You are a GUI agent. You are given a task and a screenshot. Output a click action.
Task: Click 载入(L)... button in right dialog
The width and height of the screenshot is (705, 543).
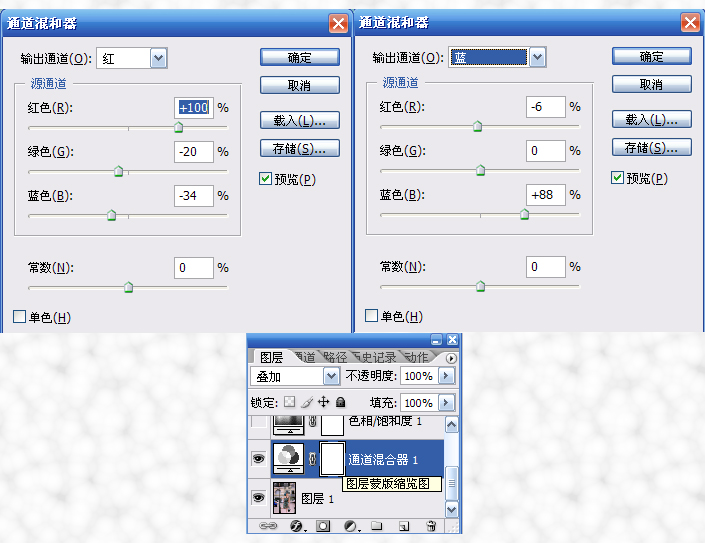(651, 120)
